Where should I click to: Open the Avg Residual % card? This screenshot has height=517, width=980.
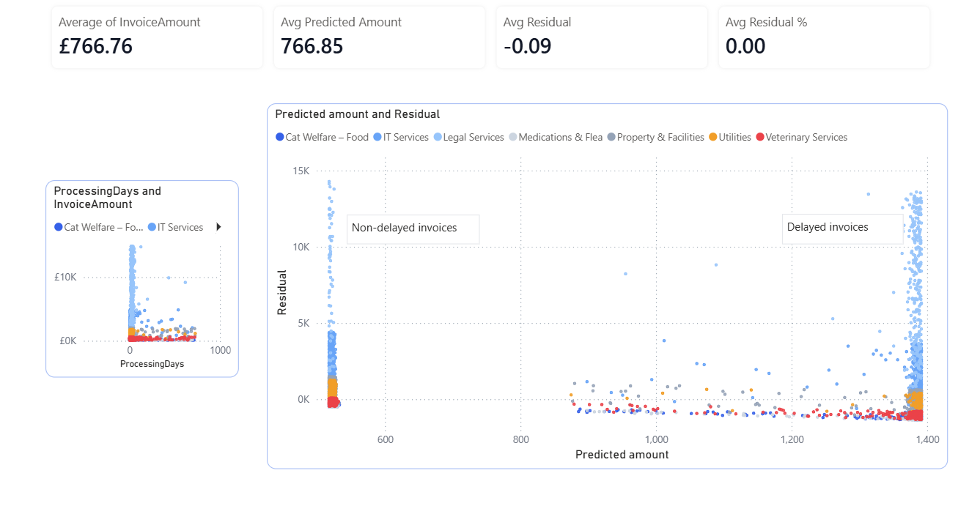[x=823, y=37]
